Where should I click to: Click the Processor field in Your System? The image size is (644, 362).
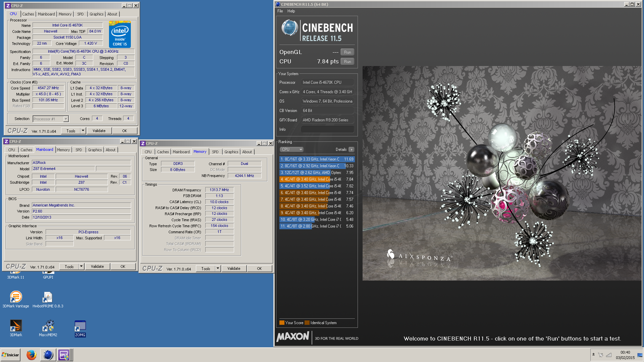(328, 82)
